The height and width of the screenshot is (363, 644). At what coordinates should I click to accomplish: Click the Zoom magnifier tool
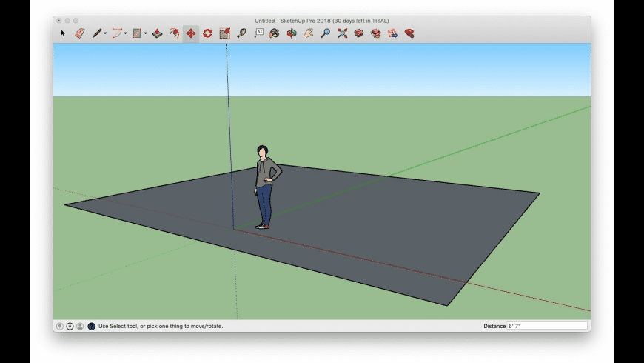[325, 33]
